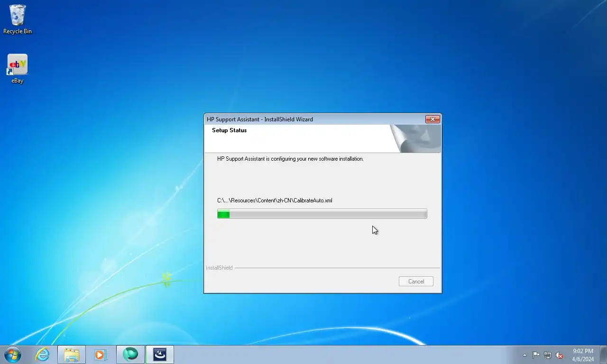Click the InstallShield label near bottom
This screenshot has height=364, width=607.
pos(219,268)
